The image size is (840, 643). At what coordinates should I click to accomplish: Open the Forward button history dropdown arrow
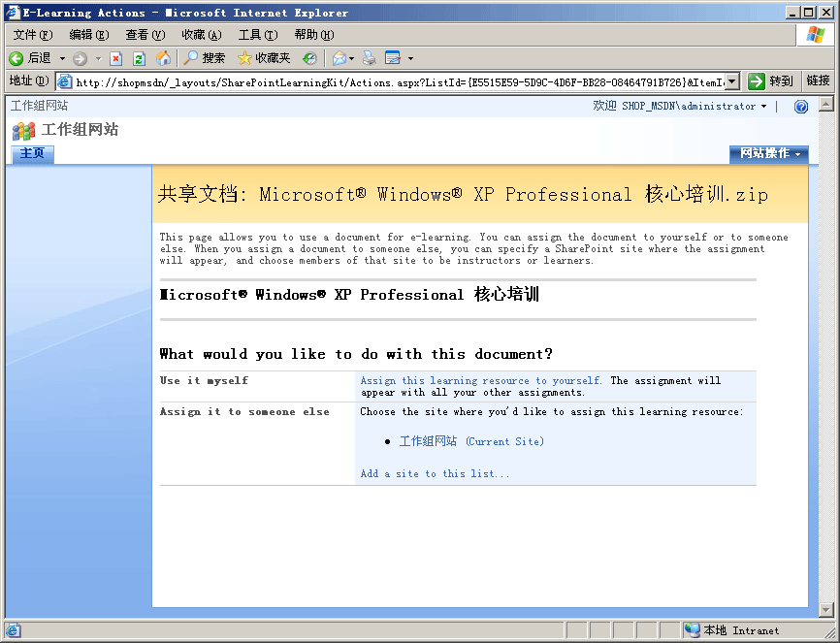click(98, 58)
